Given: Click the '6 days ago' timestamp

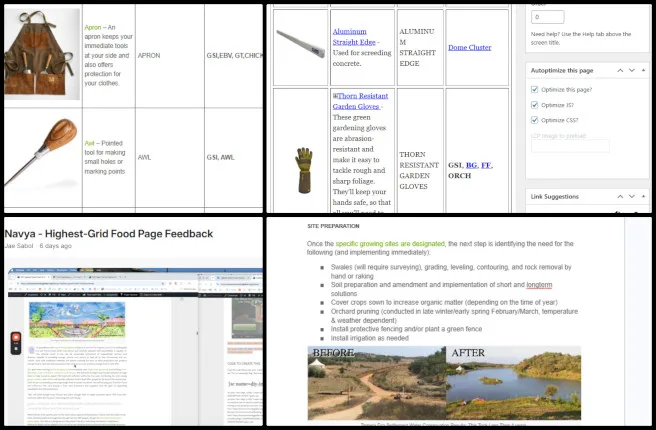Looking at the screenshot, I should [x=55, y=246].
